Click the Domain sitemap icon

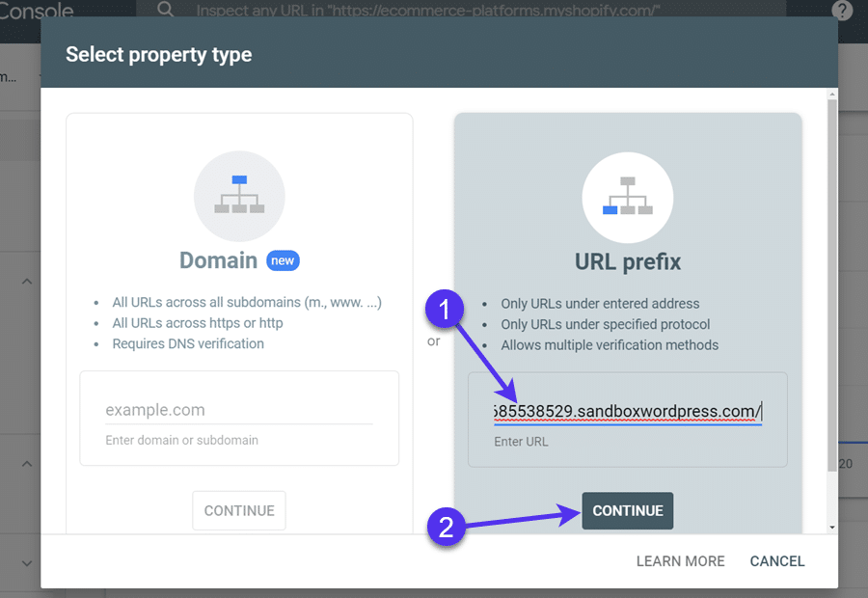(x=239, y=195)
